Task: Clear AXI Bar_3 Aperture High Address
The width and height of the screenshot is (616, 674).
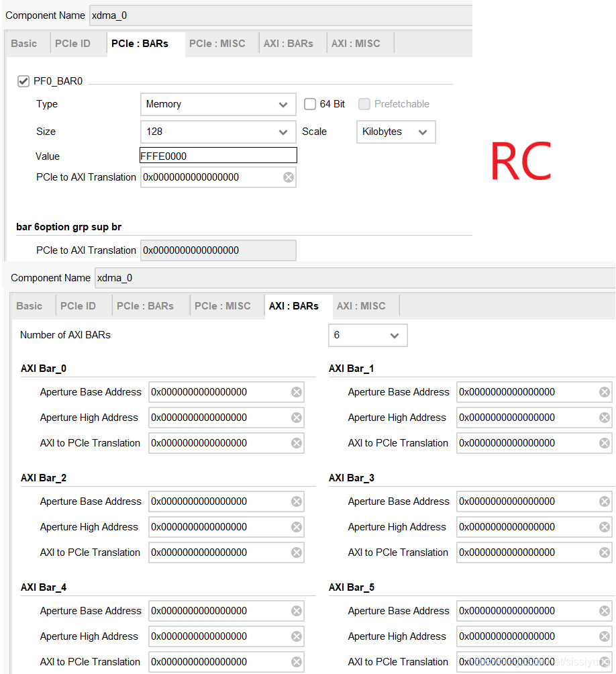Action: click(x=605, y=527)
